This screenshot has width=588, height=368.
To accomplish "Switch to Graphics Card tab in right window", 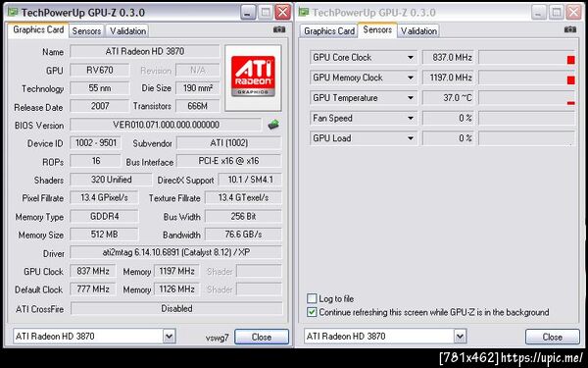I will (x=329, y=30).
